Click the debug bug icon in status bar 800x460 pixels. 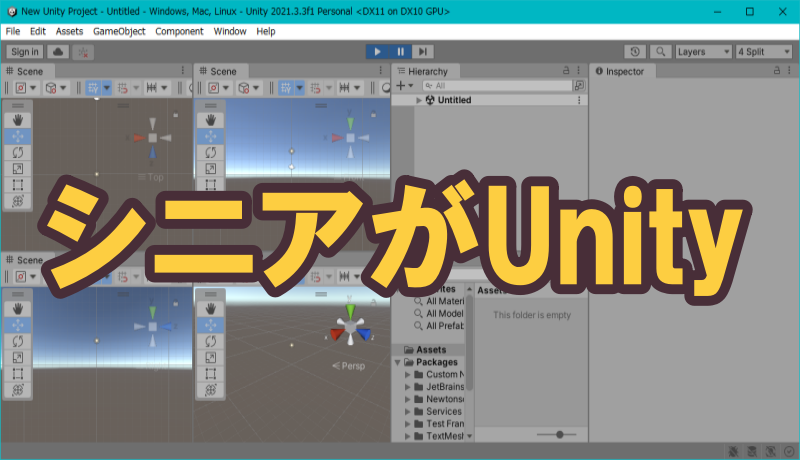click(x=733, y=451)
